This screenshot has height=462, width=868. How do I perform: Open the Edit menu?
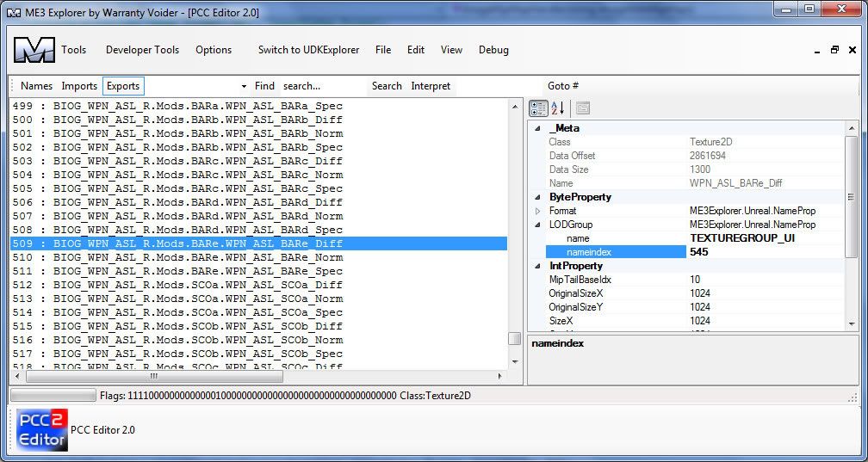point(416,50)
